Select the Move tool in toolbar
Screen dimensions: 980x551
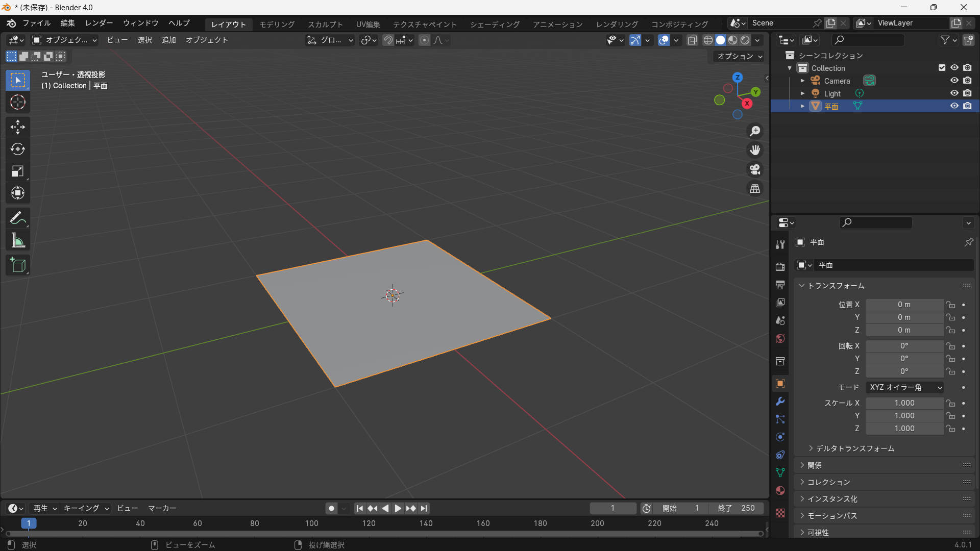18,127
